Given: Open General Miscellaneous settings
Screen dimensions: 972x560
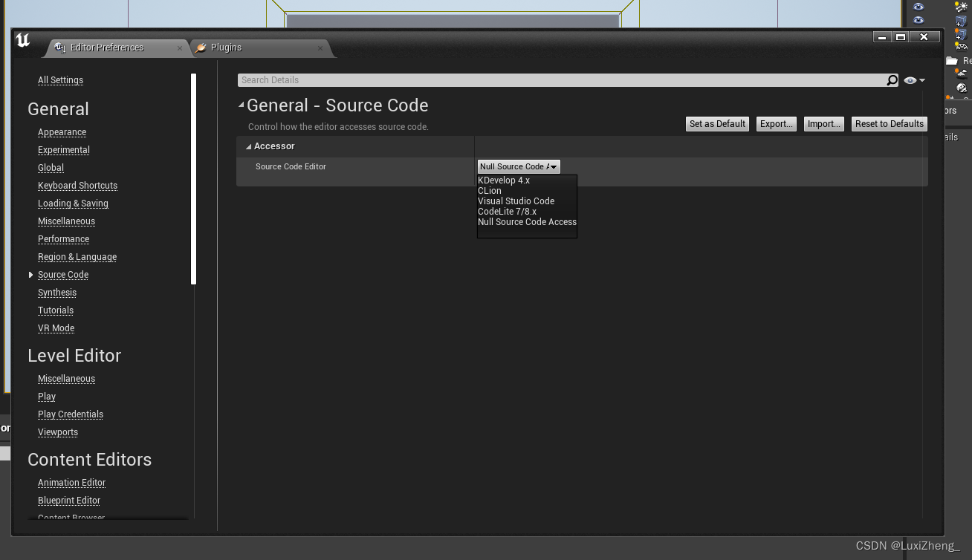Looking at the screenshot, I should coord(66,221).
